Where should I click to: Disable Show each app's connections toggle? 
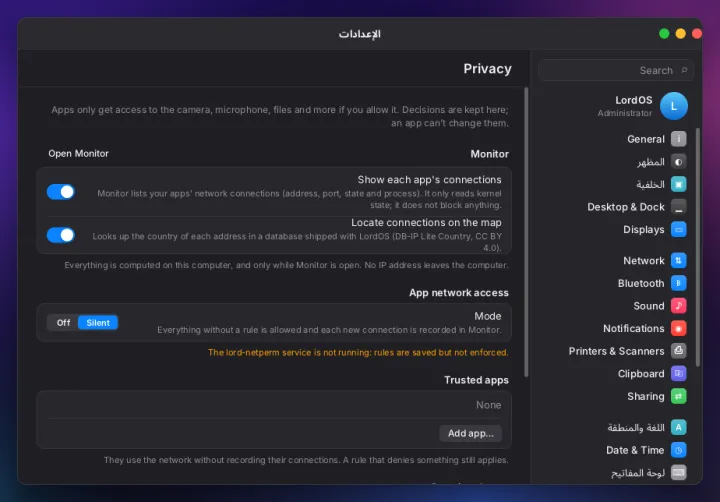pyautogui.click(x=61, y=192)
